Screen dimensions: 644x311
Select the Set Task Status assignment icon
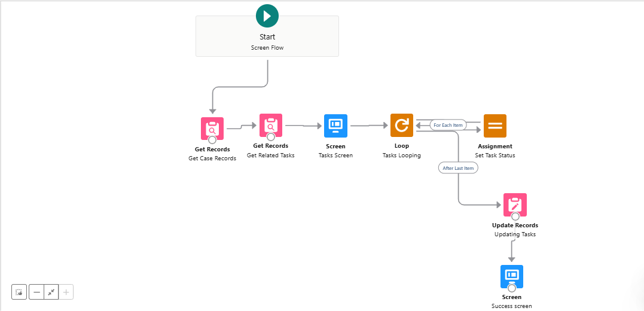tap(495, 126)
